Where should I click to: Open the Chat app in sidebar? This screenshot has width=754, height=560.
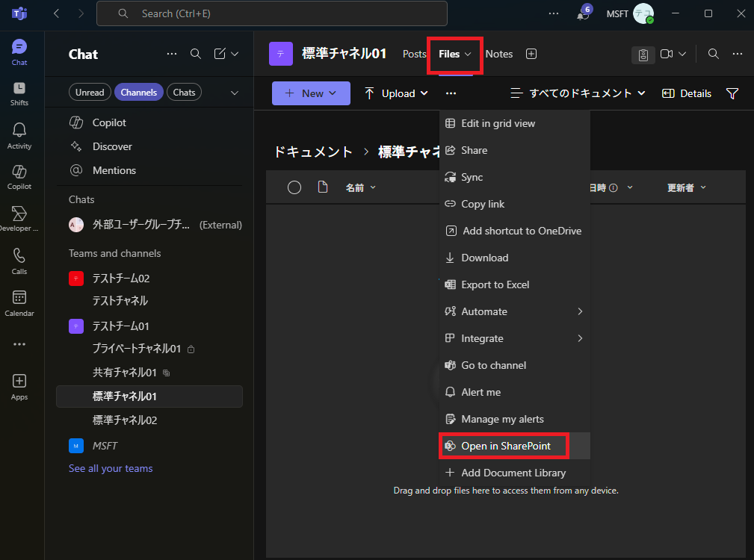point(19,52)
